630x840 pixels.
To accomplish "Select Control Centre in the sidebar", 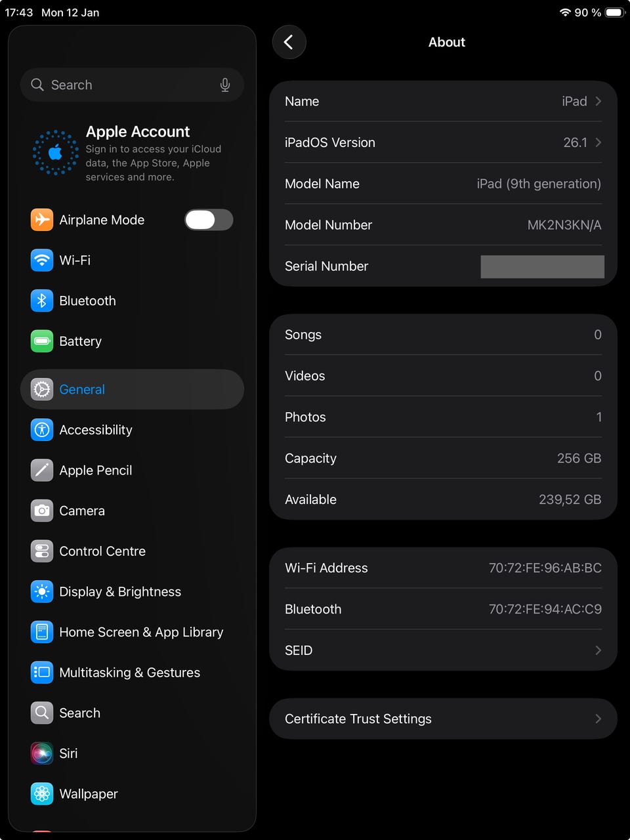I will 132,551.
